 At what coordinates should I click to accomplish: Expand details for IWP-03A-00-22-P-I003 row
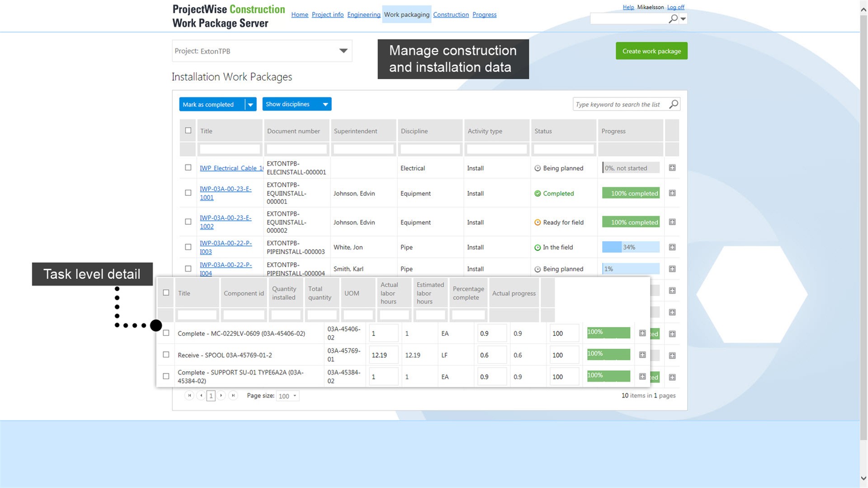[672, 247]
